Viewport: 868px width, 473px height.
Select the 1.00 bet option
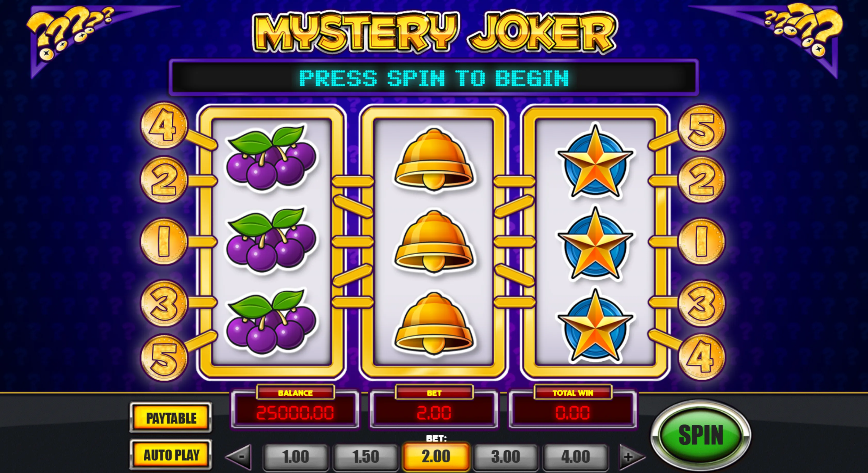(x=296, y=457)
